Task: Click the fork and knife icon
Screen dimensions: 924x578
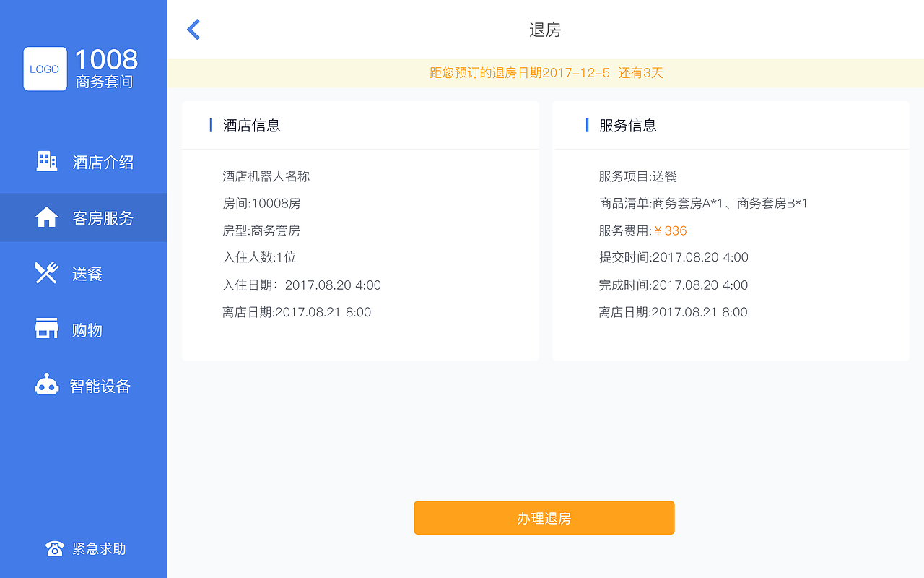Action: coord(46,273)
